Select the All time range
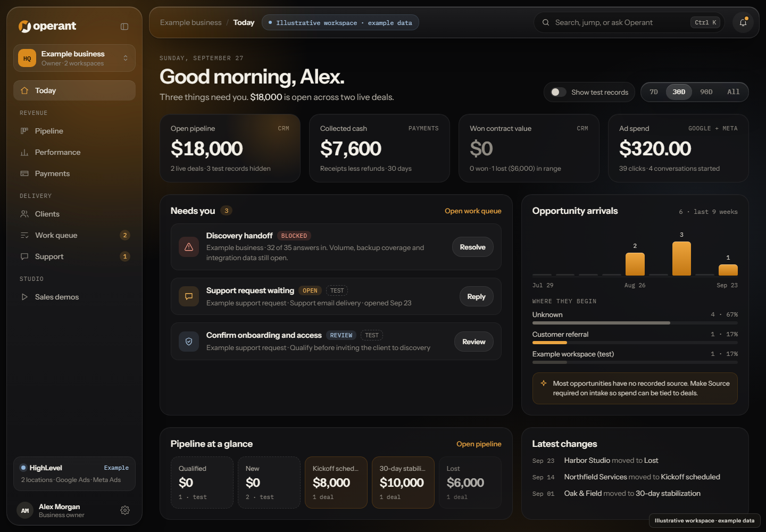The image size is (766, 532). [734, 92]
